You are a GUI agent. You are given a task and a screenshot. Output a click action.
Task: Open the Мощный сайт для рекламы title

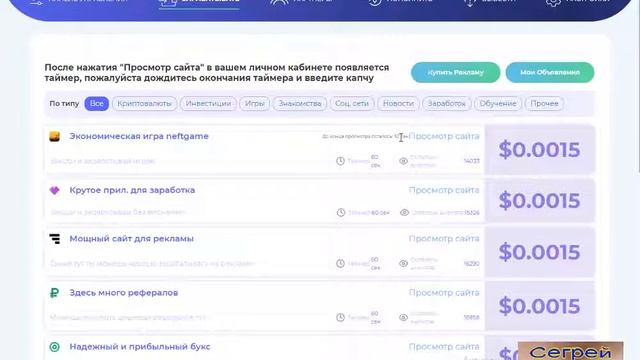(131, 239)
